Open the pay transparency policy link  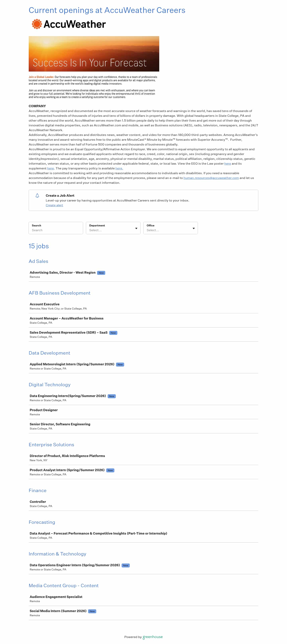point(119,168)
